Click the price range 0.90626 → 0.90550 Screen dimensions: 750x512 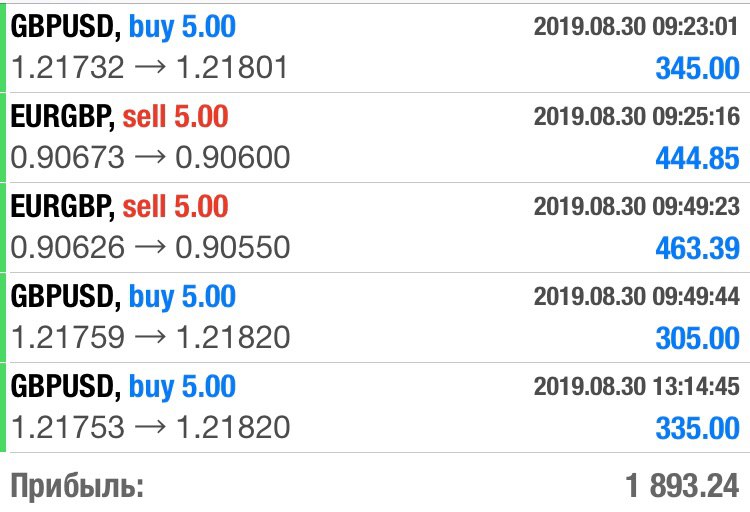150,247
